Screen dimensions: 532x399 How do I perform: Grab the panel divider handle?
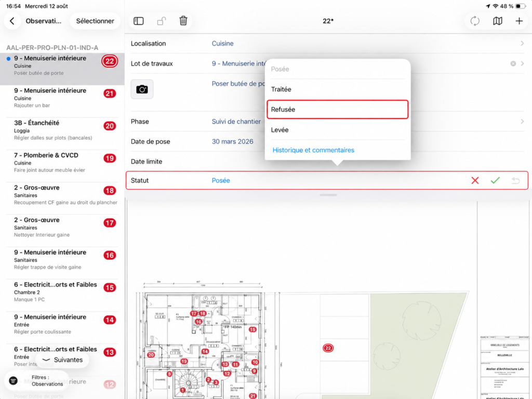click(328, 195)
